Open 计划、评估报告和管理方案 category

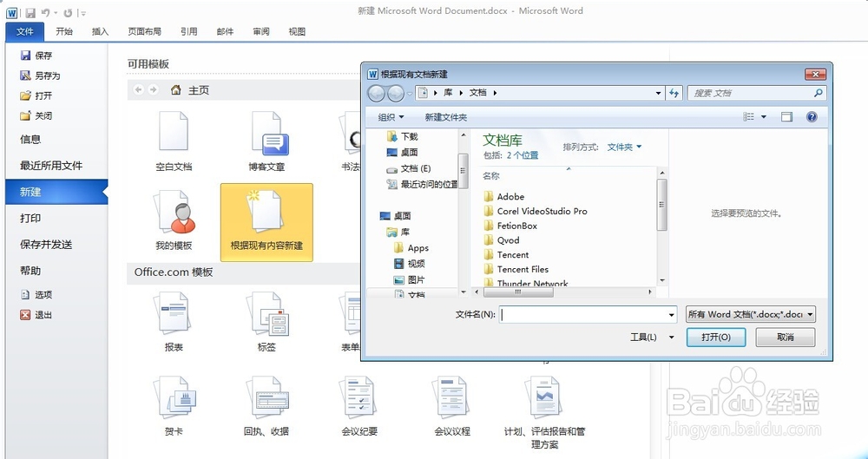pos(545,412)
